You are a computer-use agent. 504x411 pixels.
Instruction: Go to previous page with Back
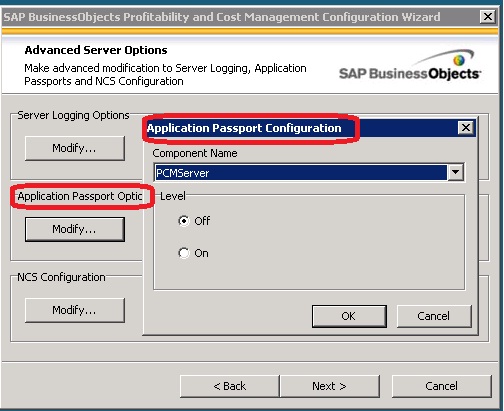[230, 386]
